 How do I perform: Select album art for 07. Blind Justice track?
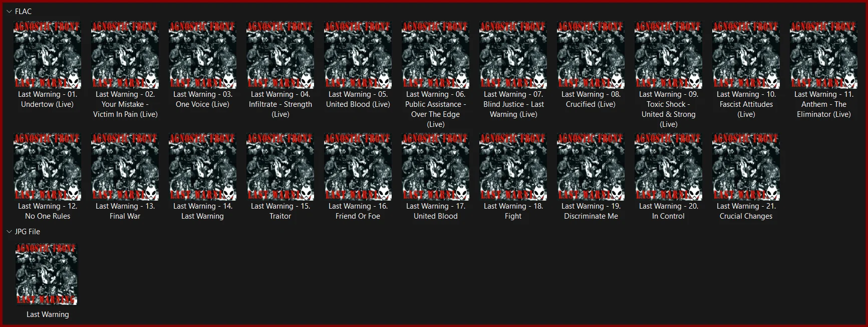coord(513,55)
